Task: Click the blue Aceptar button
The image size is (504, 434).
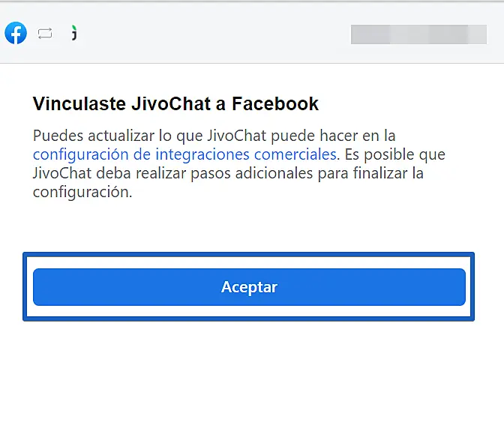Action: coord(249,287)
